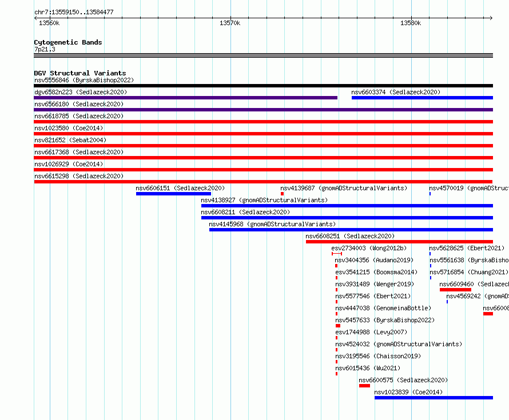Viewport: 509px width, 420px height.
Task: Click the red bar under nsv6608251
Action: coord(399,242)
